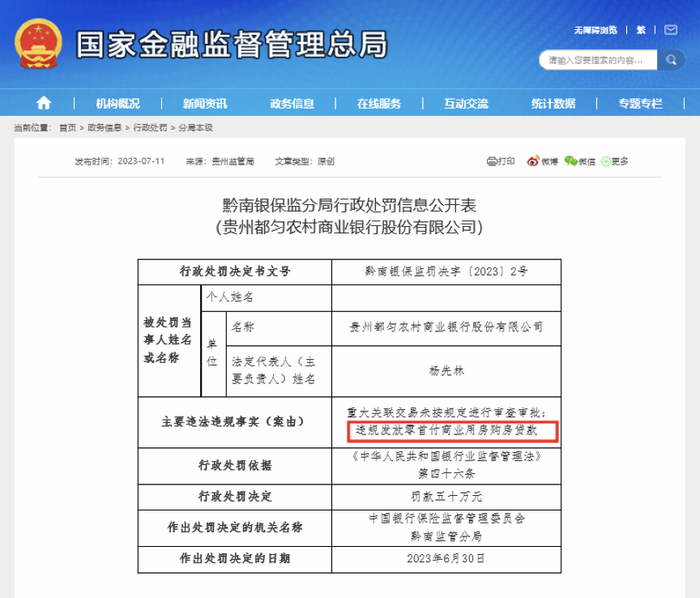Click the name 杨先林

446,370
